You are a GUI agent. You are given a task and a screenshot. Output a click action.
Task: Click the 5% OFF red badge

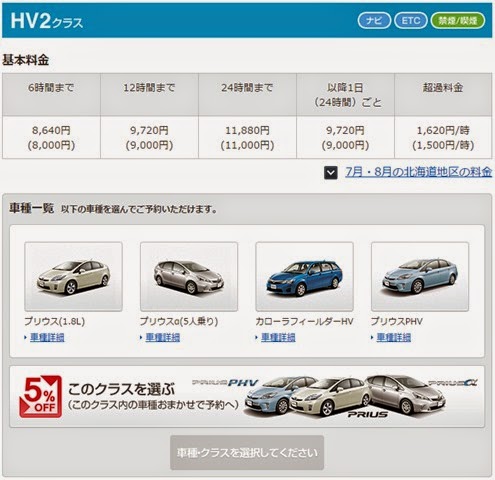click(x=40, y=397)
